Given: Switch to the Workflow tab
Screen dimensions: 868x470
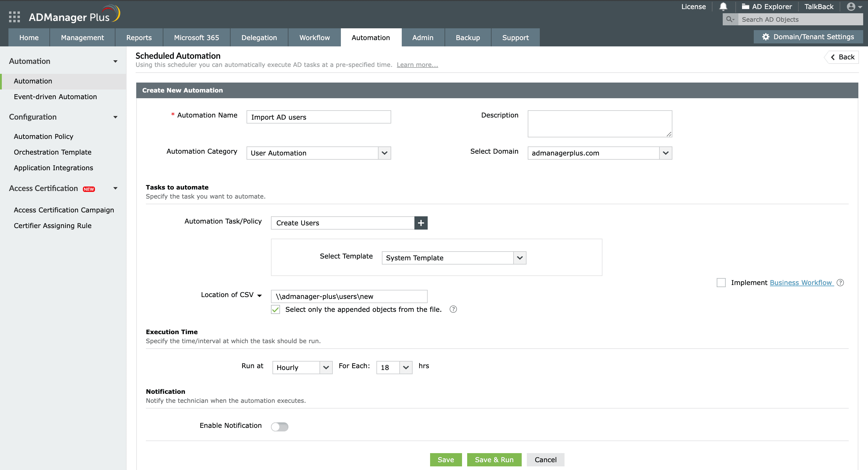Looking at the screenshot, I should tap(314, 37).
